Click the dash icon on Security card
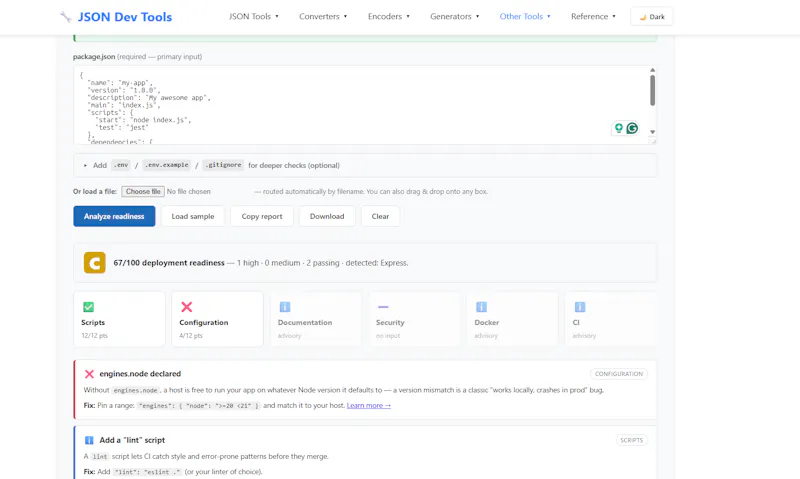Image resolution: width=800 pixels, height=479 pixels. (x=383, y=307)
